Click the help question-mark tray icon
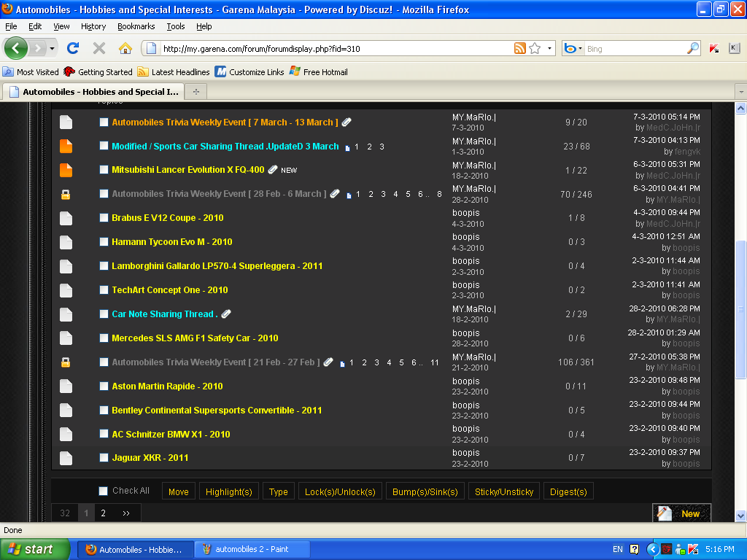Screen dimensions: 747x560 click(634, 549)
